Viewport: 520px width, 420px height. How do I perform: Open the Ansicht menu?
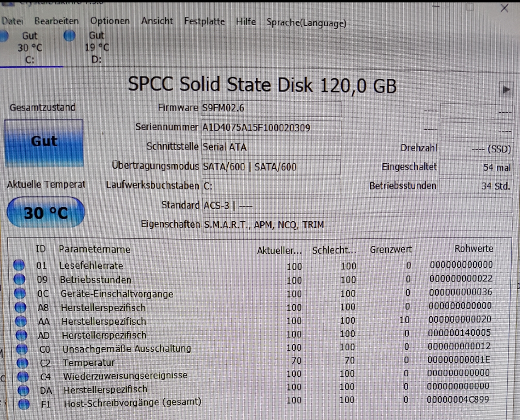157,21
